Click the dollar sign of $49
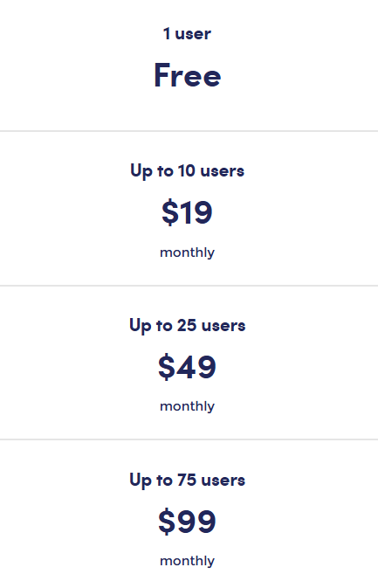The height and width of the screenshot is (588, 378). pyautogui.click(x=167, y=367)
